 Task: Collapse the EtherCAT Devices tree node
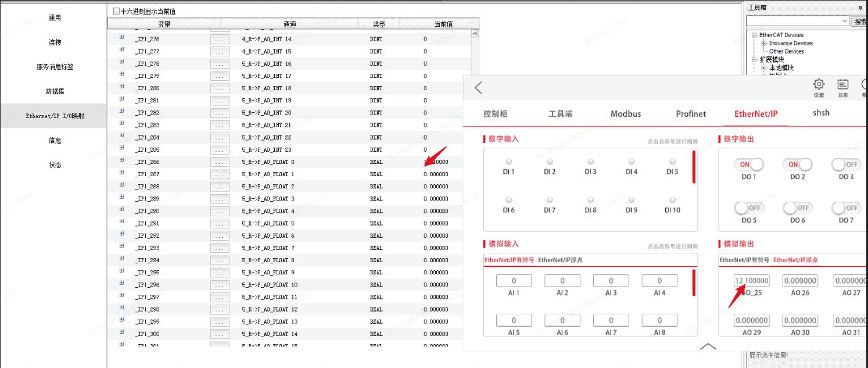click(x=754, y=35)
